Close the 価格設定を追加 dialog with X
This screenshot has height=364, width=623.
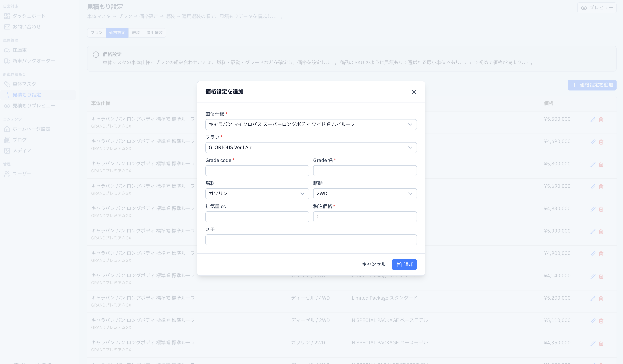(x=414, y=92)
